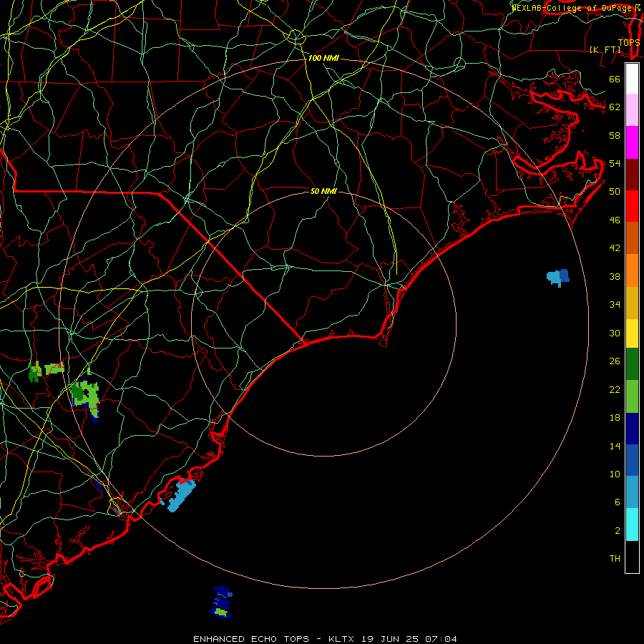Click the '26' legend value
The width and height of the screenshot is (644, 644).
[x=615, y=361]
